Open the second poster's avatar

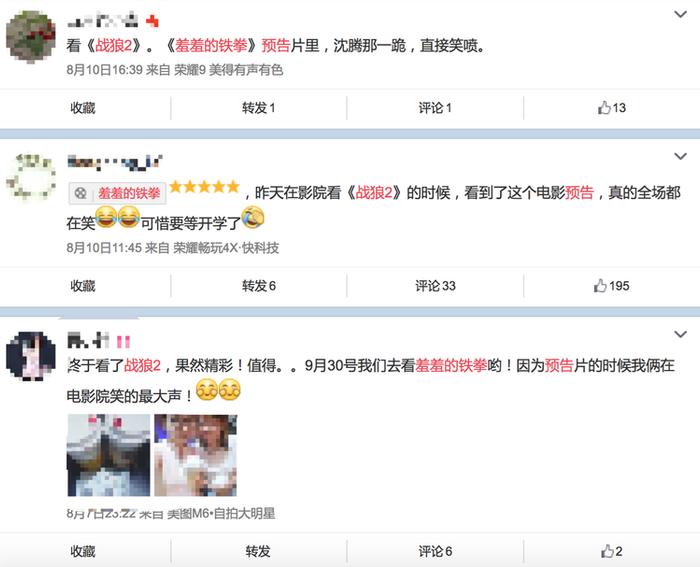pos(30,176)
